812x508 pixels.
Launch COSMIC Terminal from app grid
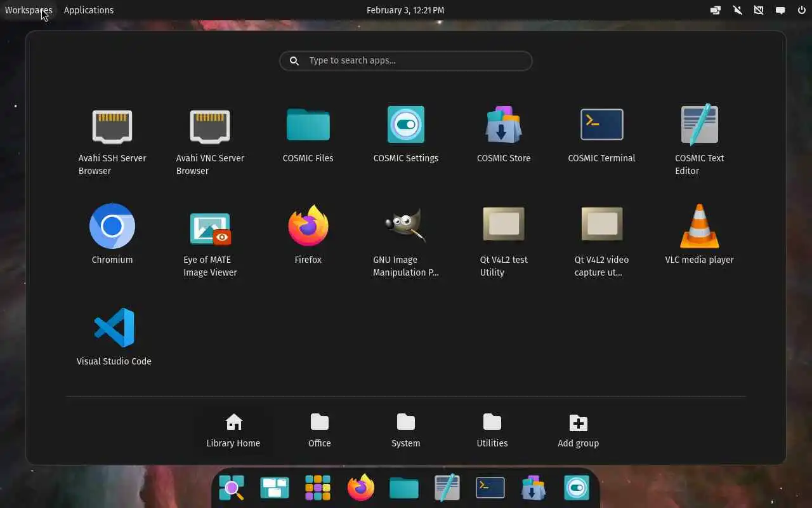click(601, 135)
